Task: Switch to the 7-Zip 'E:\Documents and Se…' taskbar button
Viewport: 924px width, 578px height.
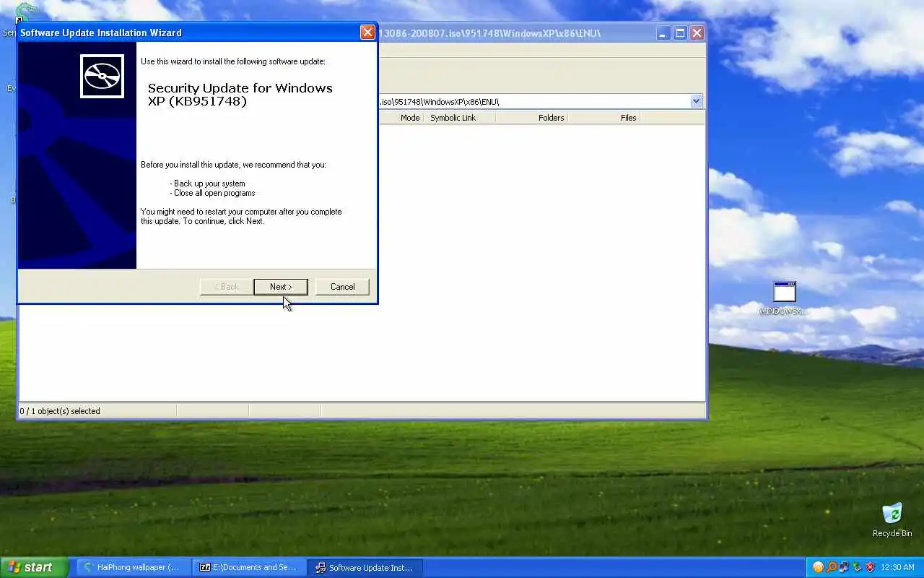Action: click(x=249, y=567)
